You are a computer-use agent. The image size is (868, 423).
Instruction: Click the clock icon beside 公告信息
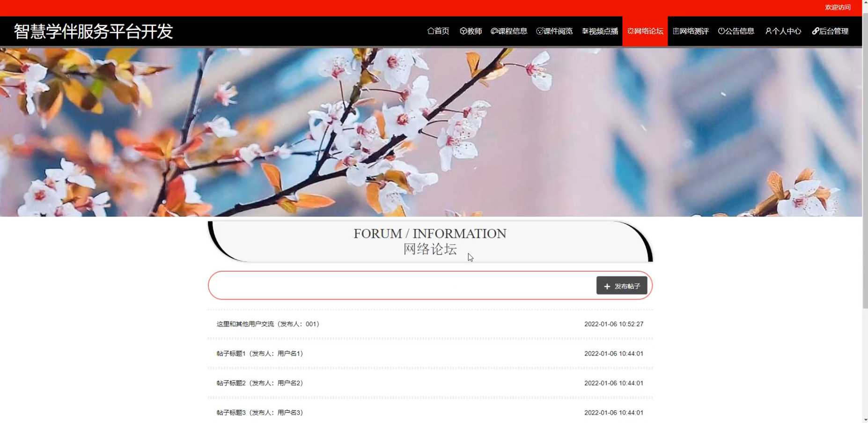tap(721, 31)
